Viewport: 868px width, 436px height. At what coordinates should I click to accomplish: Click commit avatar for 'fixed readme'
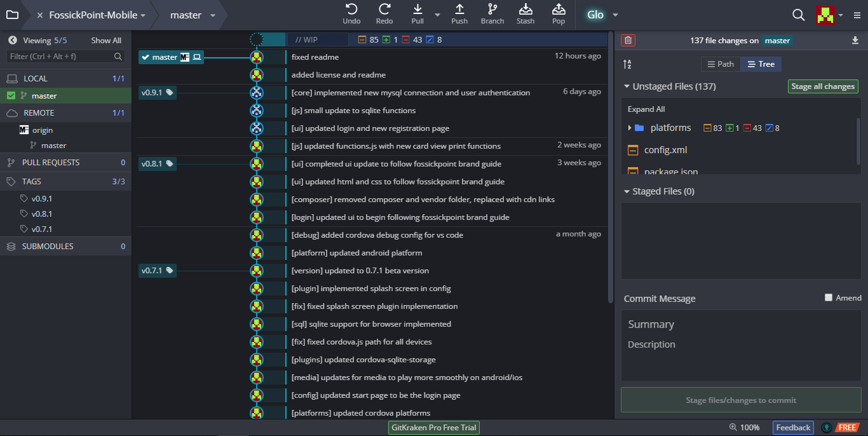(257, 57)
